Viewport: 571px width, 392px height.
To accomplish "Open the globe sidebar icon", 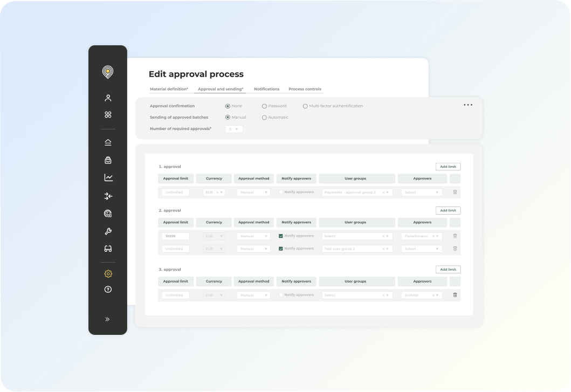I will 108,214.
